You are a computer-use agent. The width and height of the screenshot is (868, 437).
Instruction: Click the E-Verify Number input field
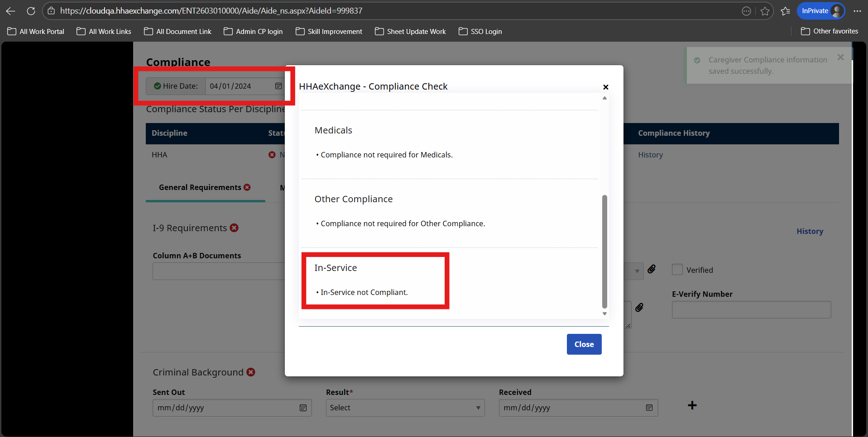click(751, 310)
